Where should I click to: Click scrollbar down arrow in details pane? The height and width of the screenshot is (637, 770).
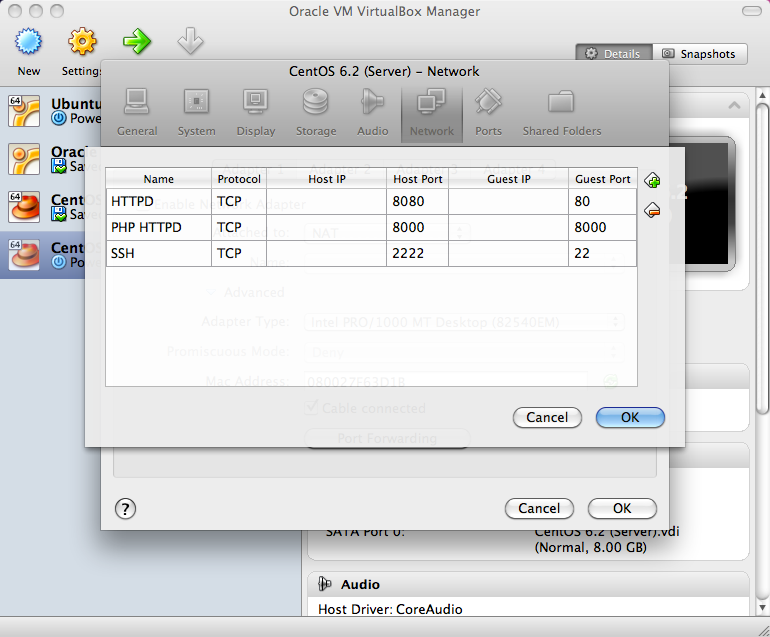pos(762,608)
